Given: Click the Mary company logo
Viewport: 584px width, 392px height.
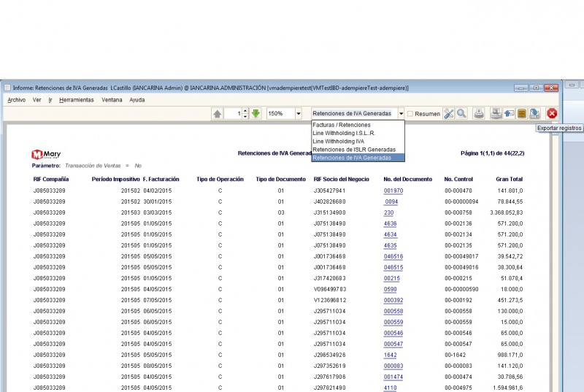Looking at the screenshot, I should [x=46, y=154].
